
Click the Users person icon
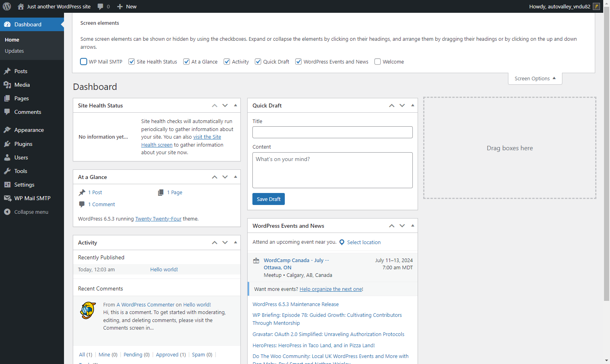[x=7, y=157]
